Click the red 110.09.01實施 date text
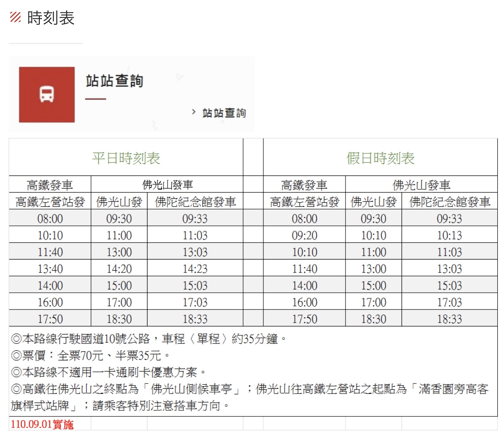 42,424
